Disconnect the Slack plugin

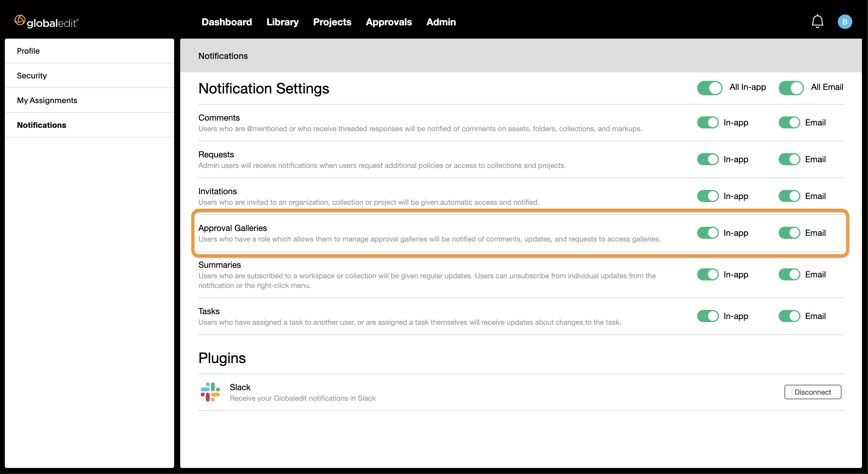tap(813, 392)
